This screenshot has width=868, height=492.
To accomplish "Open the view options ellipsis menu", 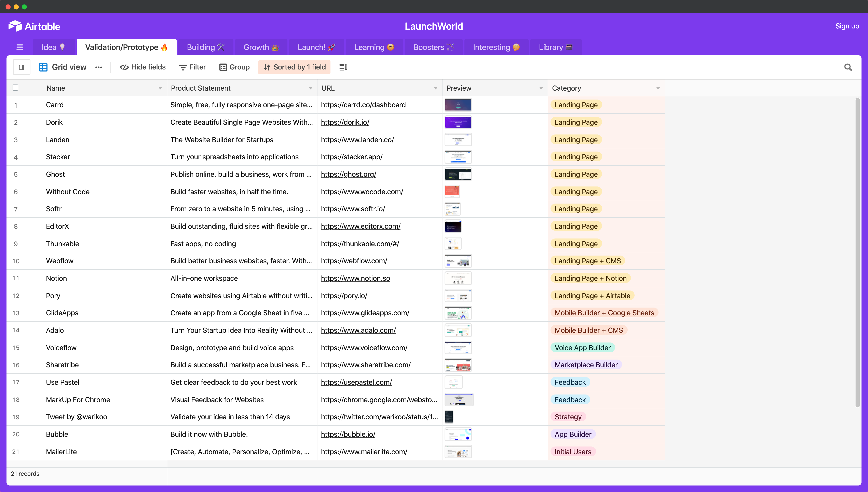I will (99, 67).
